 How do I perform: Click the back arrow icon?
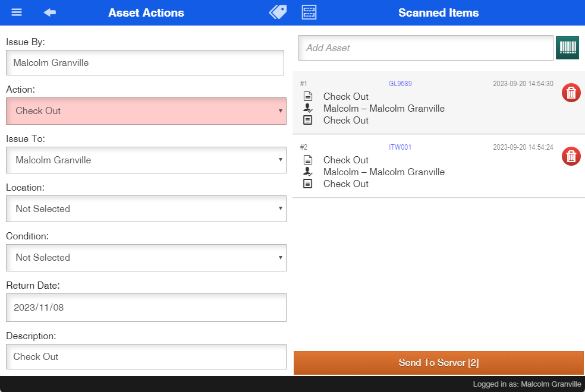tap(49, 12)
